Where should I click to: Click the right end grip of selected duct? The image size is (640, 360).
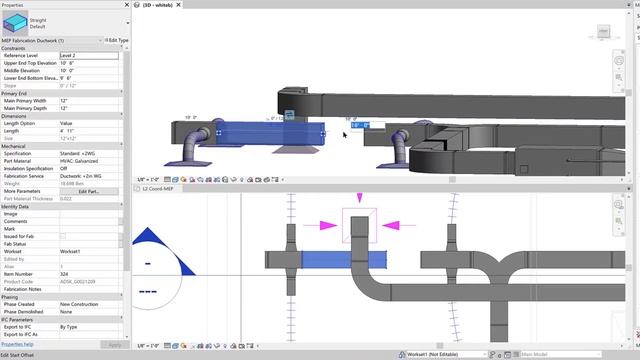point(323,133)
